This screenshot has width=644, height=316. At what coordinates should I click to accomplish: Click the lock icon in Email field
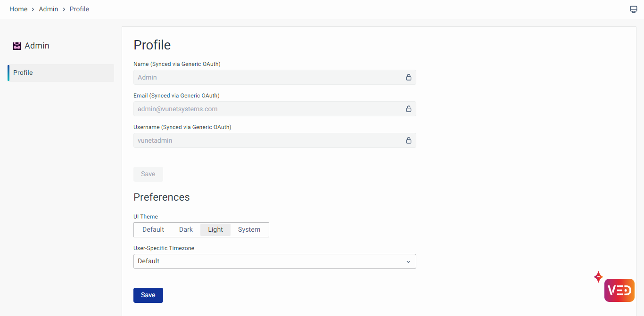click(x=408, y=109)
